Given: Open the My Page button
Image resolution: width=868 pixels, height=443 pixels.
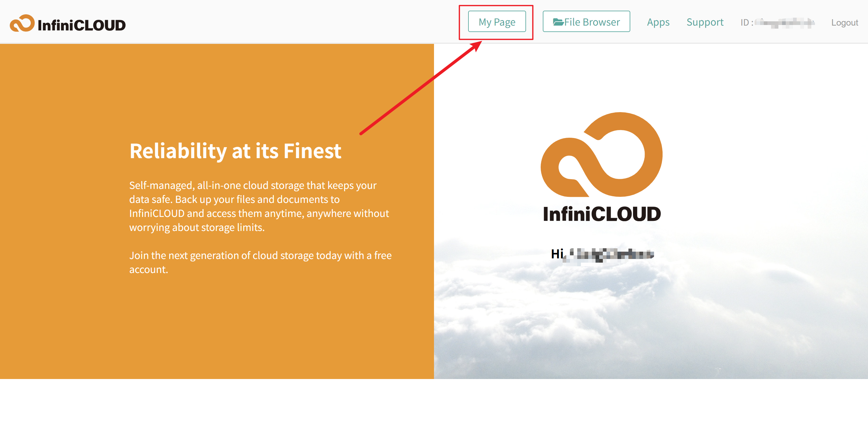Looking at the screenshot, I should coord(497,22).
